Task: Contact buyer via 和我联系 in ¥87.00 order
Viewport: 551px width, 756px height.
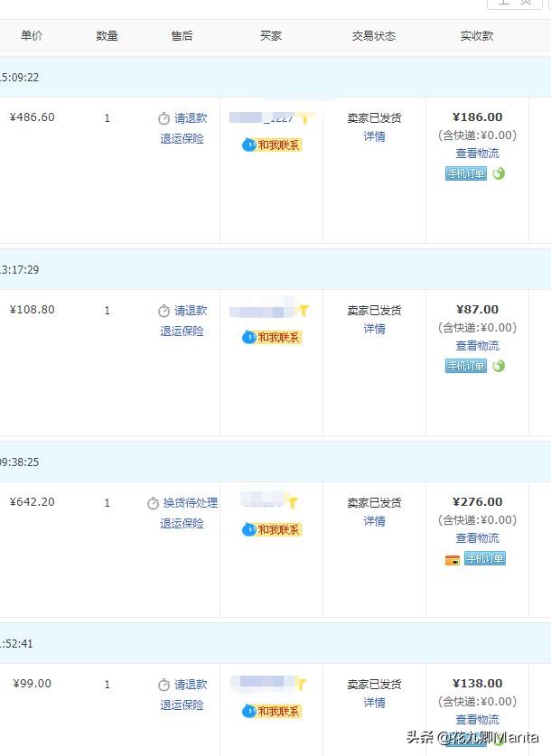Action: pyautogui.click(x=272, y=337)
